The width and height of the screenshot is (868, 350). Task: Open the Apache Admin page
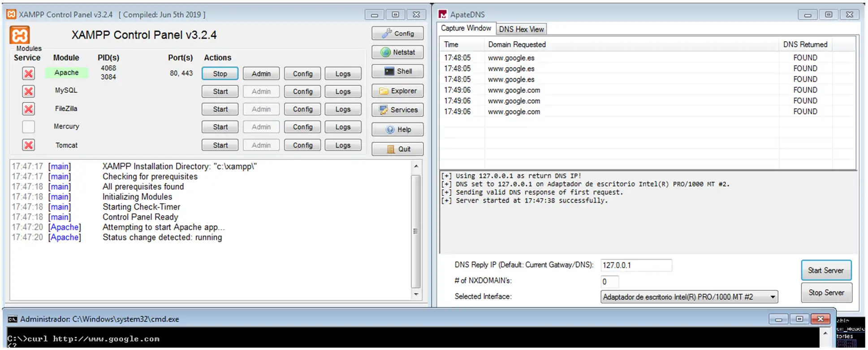click(x=261, y=74)
